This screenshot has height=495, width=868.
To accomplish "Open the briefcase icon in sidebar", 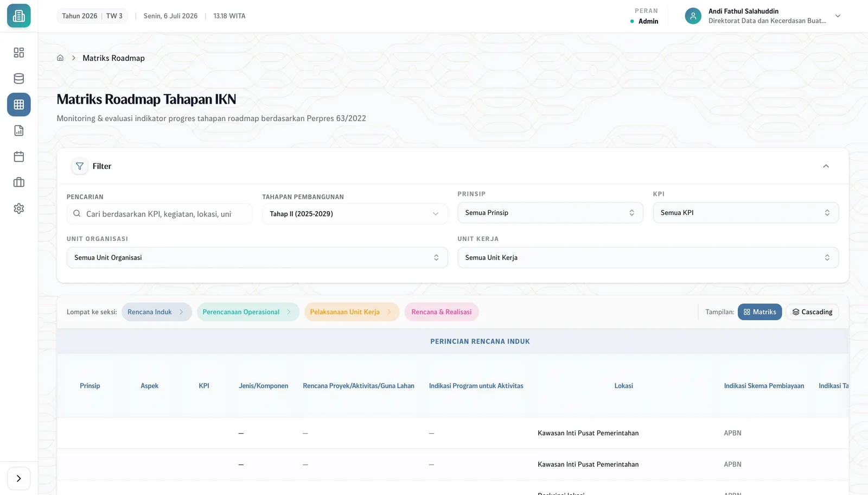I will (x=19, y=182).
